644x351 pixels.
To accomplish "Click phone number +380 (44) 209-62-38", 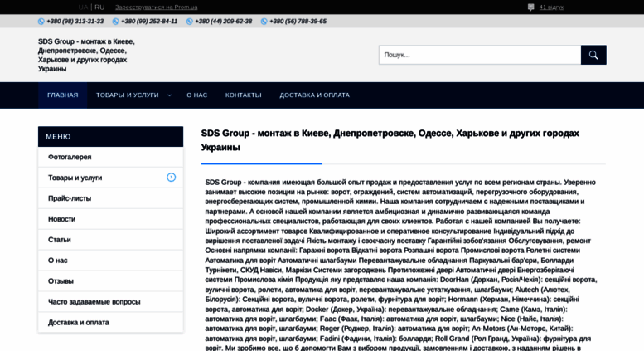I will click(x=224, y=22).
